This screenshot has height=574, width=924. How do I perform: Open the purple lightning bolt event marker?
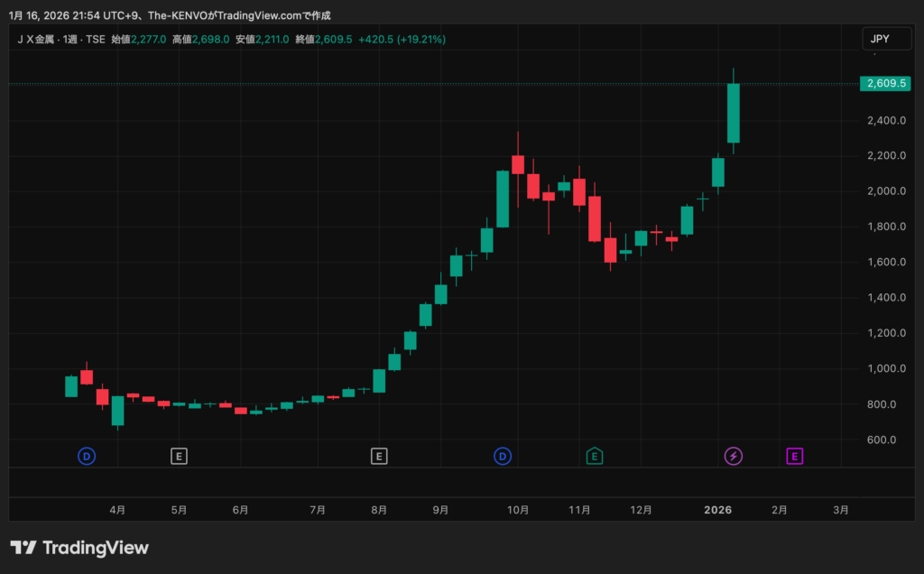(x=734, y=457)
